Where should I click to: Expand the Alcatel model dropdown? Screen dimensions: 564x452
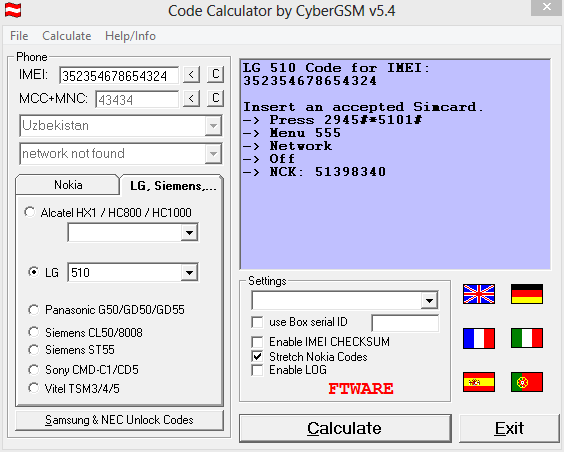(189, 233)
